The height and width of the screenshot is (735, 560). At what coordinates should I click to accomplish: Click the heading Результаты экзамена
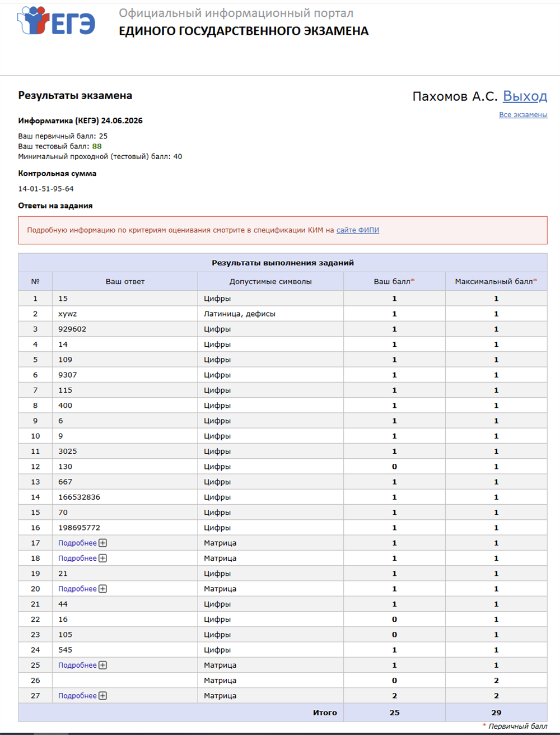pos(75,96)
